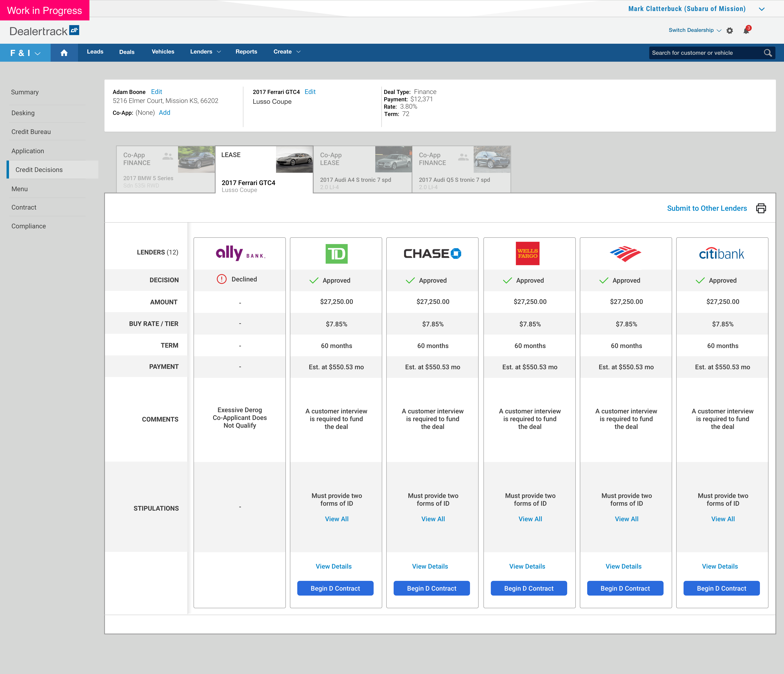Expand the Create menu

pos(287,52)
